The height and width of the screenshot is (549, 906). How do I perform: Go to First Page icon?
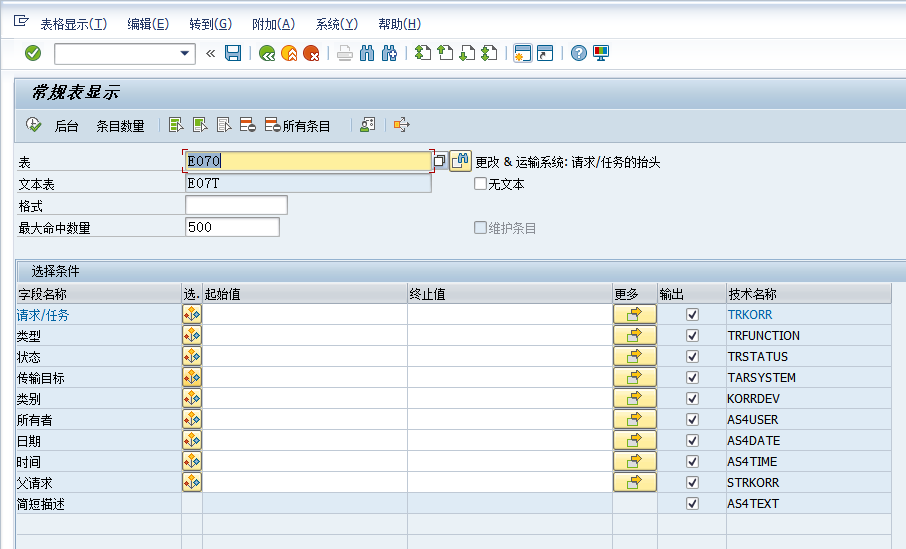(423, 53)
